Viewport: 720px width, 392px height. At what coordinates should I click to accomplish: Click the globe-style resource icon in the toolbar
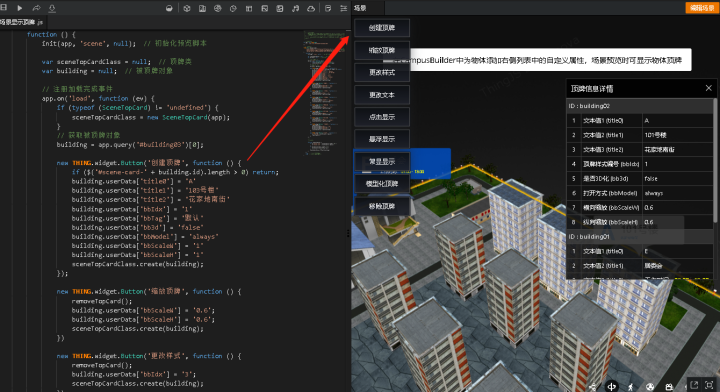218,8
